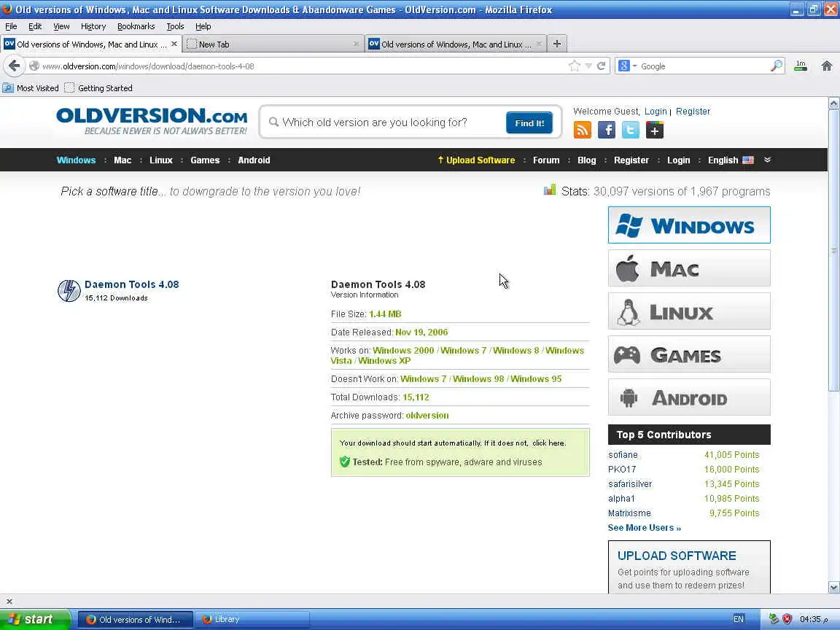The width and height of the screenshot is (840, 630).
Task: Click the Games nav menu item
Action: (x=205, y=160)
